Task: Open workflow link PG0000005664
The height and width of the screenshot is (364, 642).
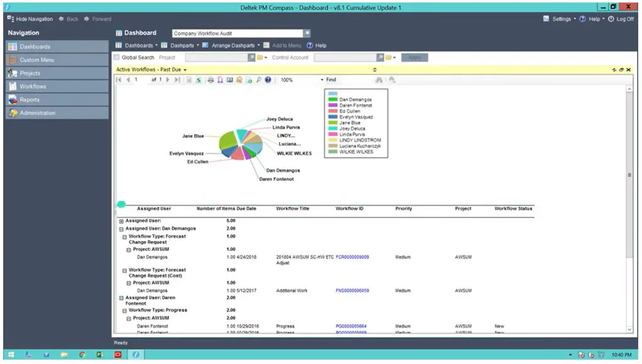Action: 351,326
